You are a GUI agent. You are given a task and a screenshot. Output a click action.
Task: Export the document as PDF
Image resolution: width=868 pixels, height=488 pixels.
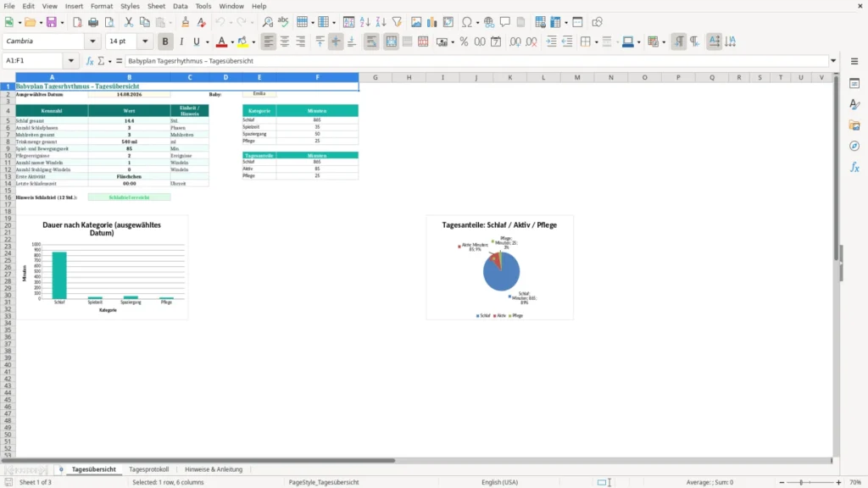click(x=77, y=22)
